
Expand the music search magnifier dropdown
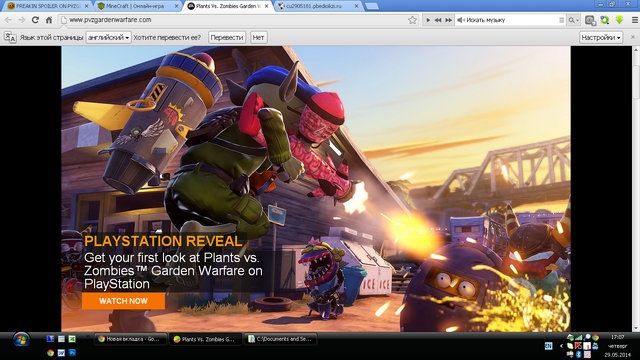(573, 20)
